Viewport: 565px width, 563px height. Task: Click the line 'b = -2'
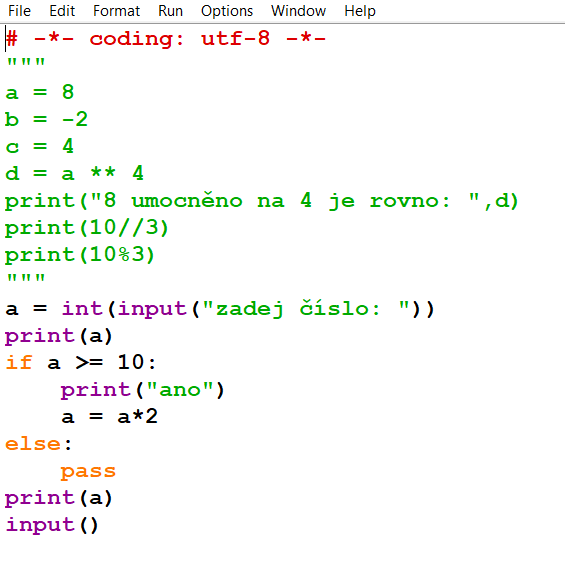coord(46,119)
